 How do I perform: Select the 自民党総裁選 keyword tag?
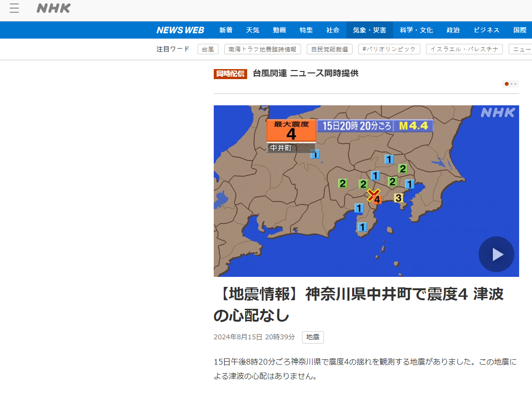tap(329, 49)
